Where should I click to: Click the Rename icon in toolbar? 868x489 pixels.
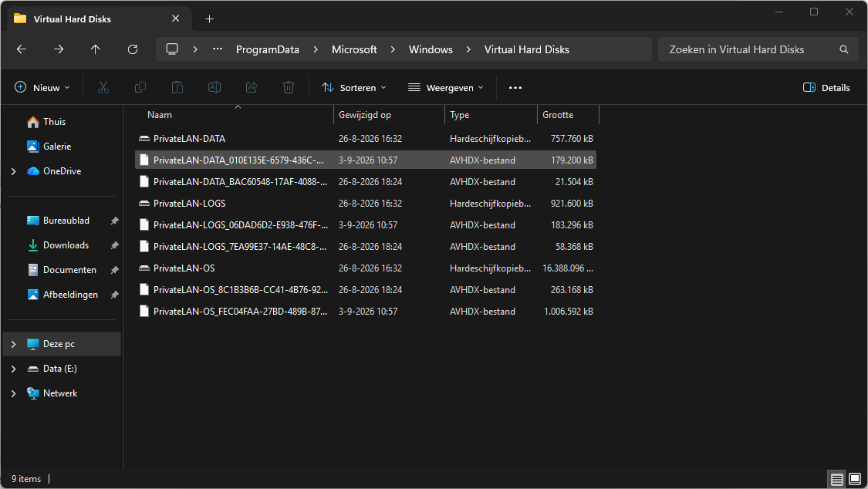214,87
